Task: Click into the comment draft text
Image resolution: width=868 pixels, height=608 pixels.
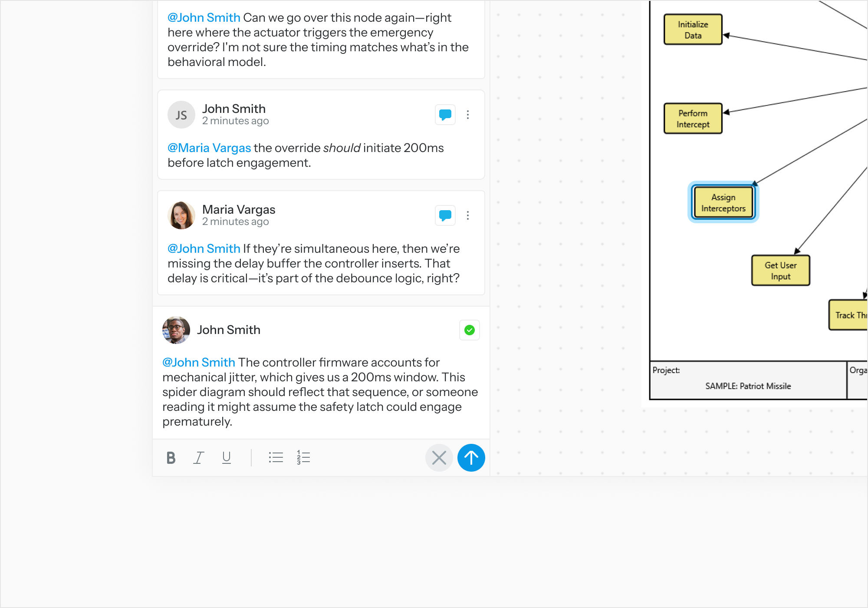Action: click(x=320, y=392)
